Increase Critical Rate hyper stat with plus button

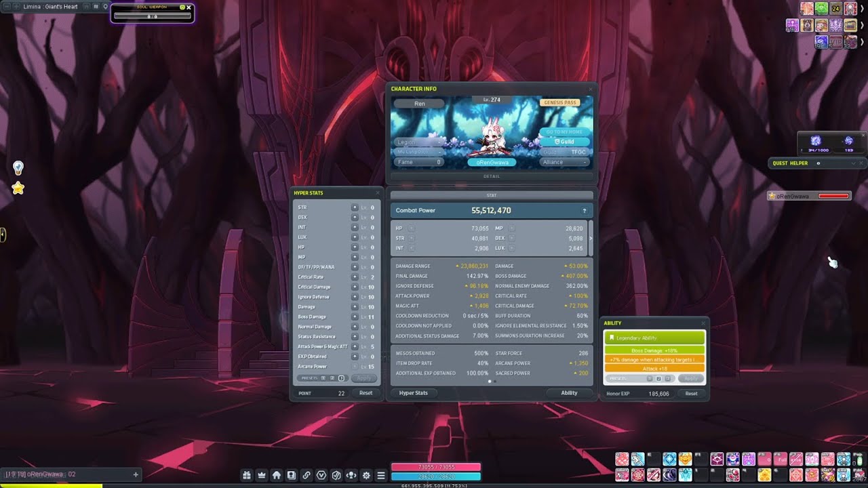pos(355,277)
